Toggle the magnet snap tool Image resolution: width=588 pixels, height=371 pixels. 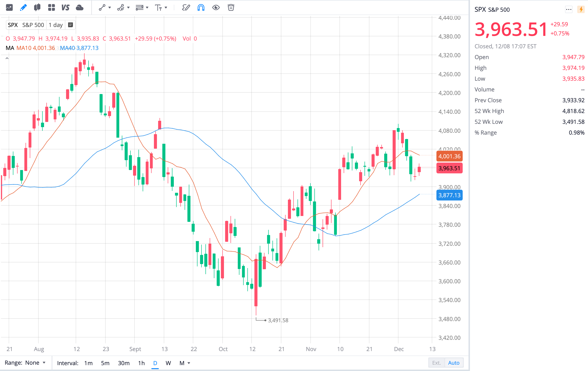point(201,8)
